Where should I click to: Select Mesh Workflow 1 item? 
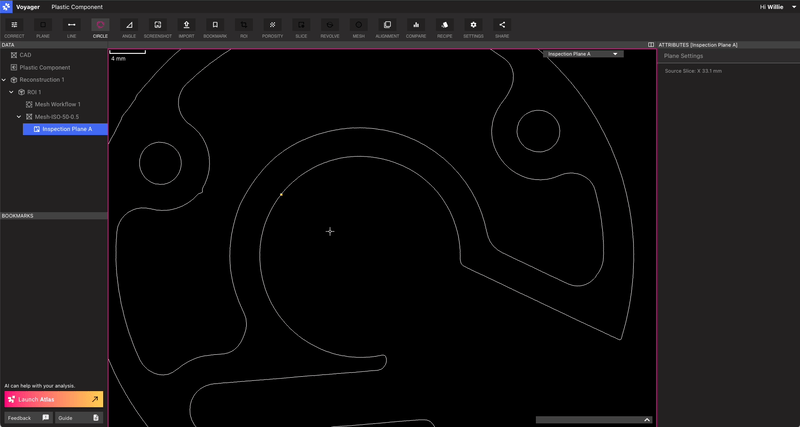(58, 104)
